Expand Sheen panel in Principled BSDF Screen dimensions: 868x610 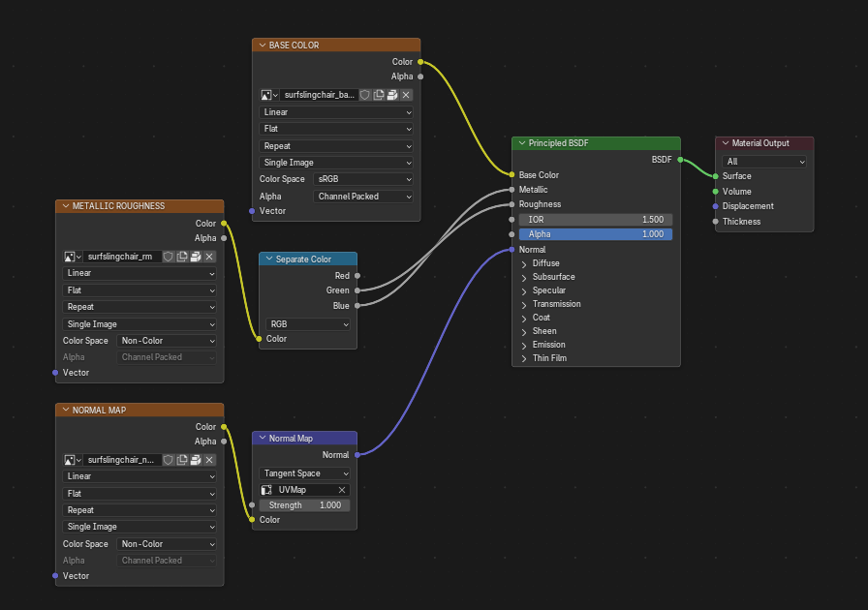point(524,331)
